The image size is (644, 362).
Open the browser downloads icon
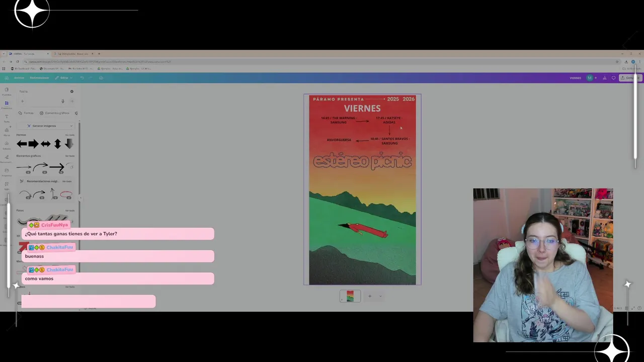[x=626, y=62]
